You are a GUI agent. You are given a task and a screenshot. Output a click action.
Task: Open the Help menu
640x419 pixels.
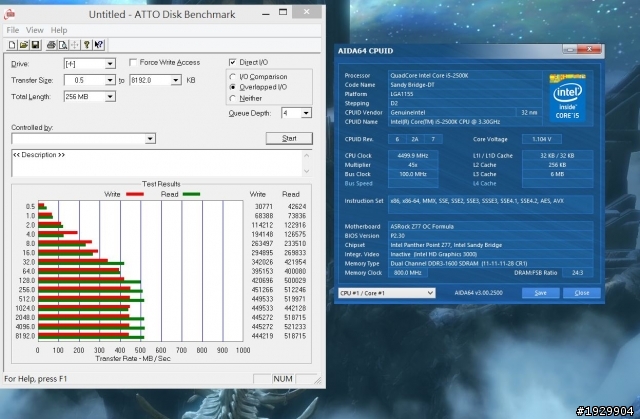[x=59, y=30]
